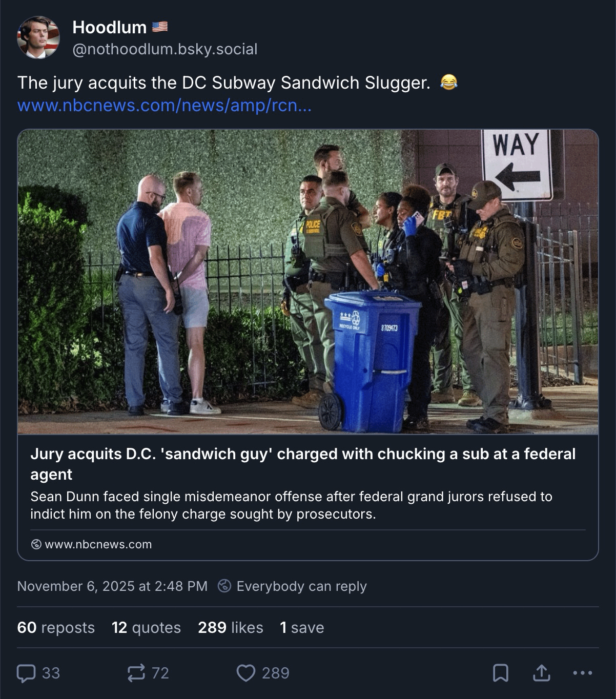
Task: Click 'Everybody can reply' label
Action: (x=301, y=586)
